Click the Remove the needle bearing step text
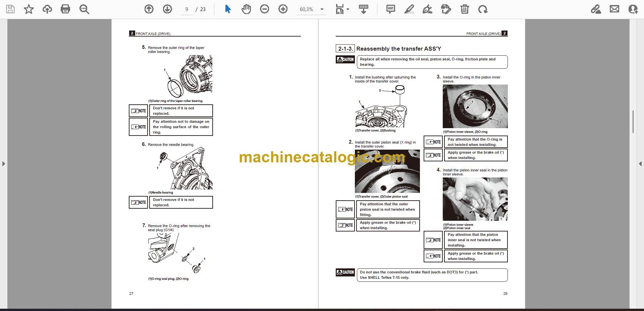Image resolution: width=644 pixels, height=311 pixels. tap(171, 145)
